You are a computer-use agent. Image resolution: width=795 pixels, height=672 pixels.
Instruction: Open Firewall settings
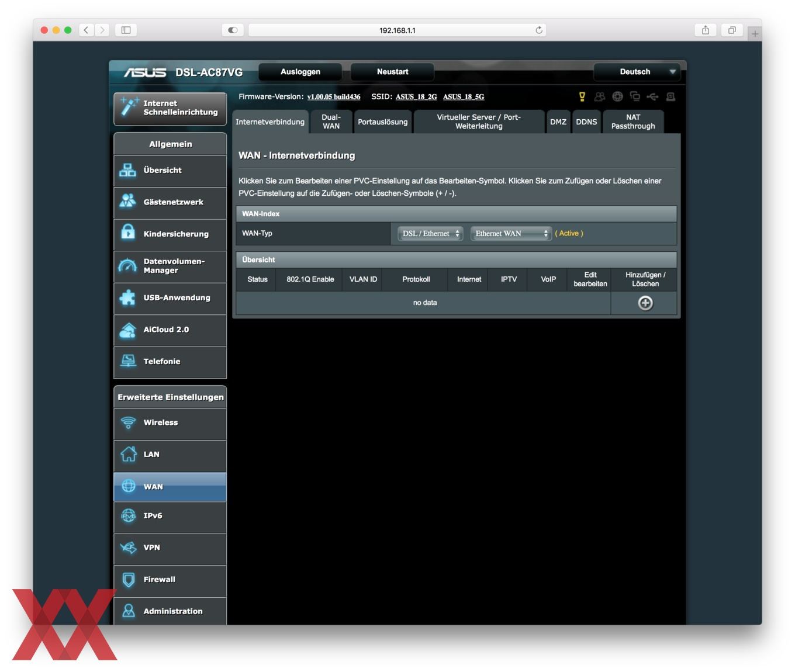click(x=170, y=580)
